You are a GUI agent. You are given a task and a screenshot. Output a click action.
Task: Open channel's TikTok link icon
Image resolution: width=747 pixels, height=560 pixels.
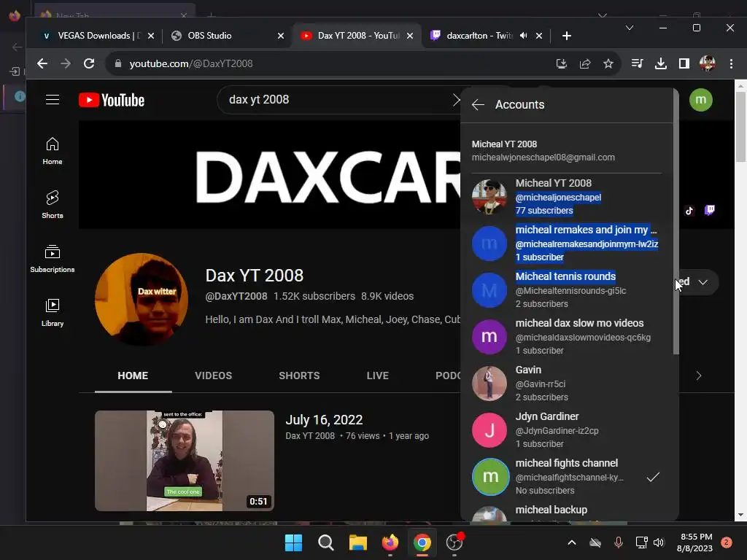[x=689, y=211]
